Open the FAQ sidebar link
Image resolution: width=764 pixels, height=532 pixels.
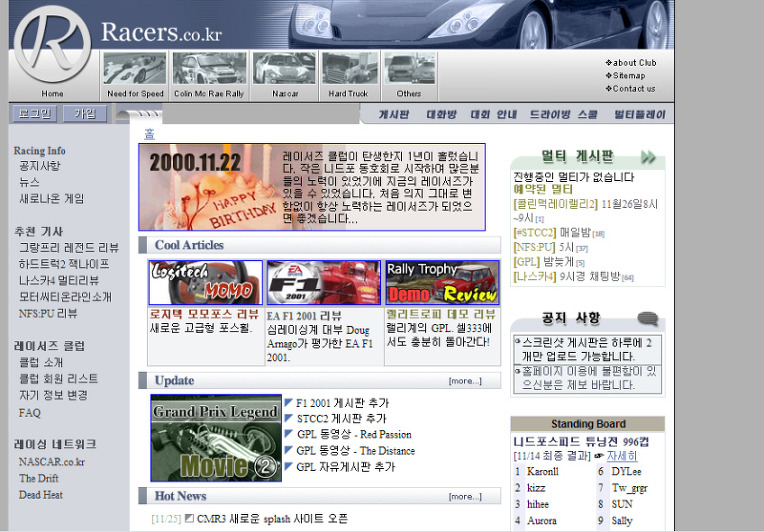pos(30,413)
